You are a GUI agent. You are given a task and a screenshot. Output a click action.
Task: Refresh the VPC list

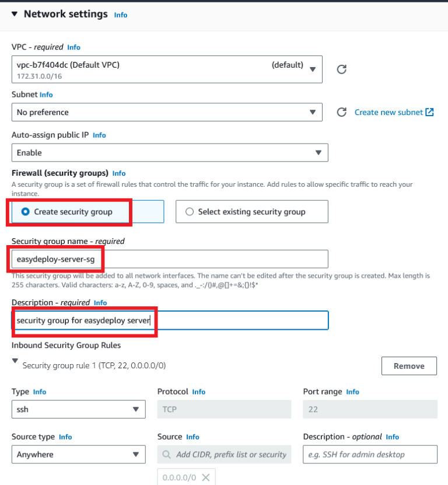[341, 68]
